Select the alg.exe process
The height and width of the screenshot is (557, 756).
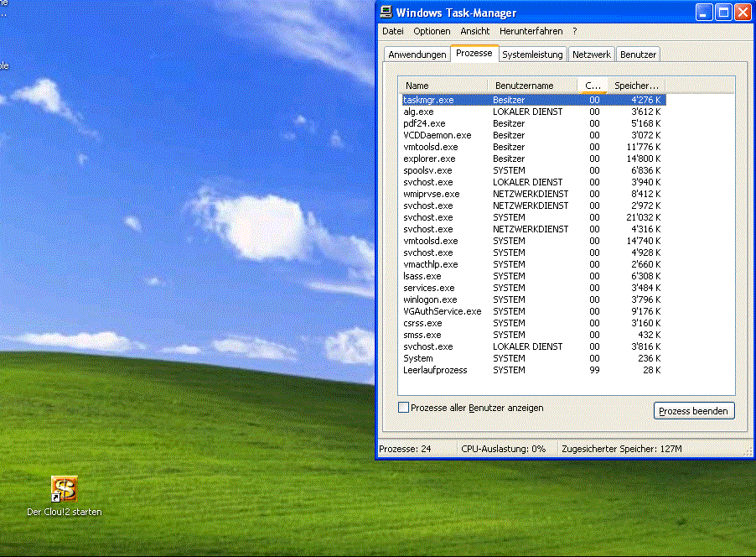click(534, 112)
